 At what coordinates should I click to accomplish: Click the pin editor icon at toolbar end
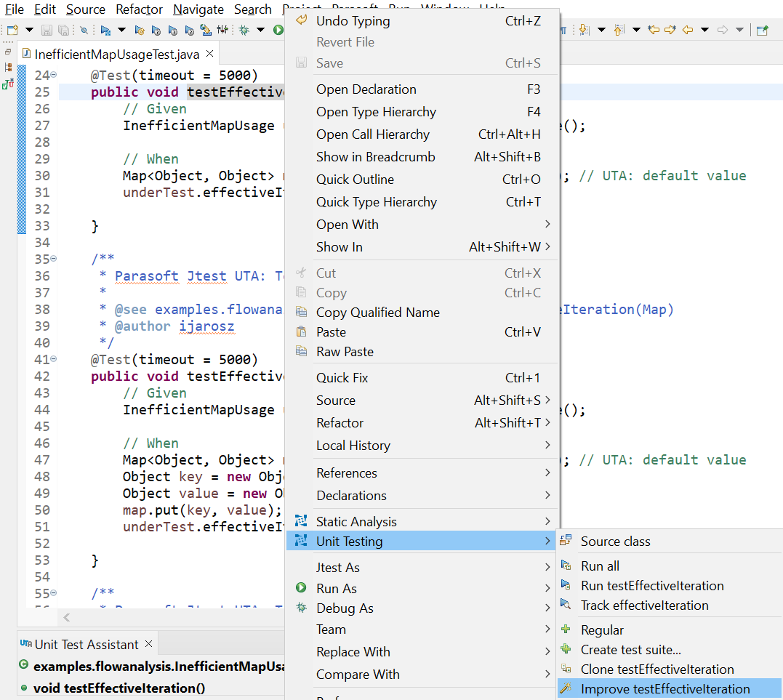pos(763,30)
